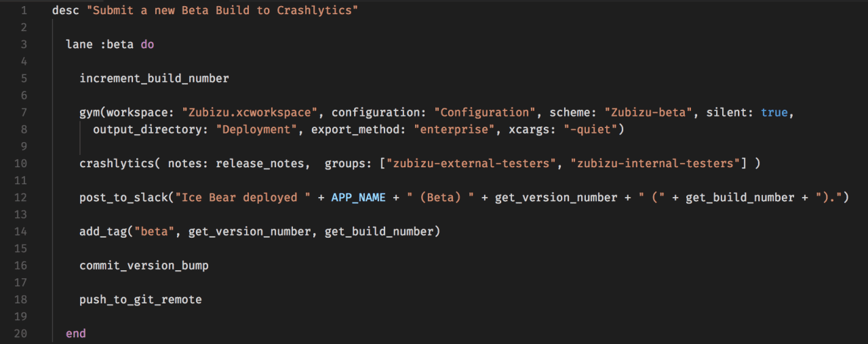868x344 pixels.
Task: Click the "Zubizu.xcworkspace" string
Action: pos(249,112)
